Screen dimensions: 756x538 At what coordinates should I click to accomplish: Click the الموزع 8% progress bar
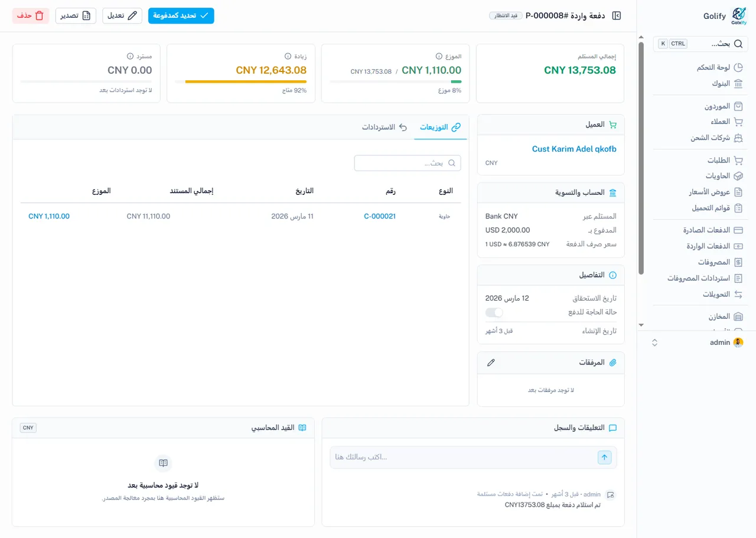click(396, 81)
